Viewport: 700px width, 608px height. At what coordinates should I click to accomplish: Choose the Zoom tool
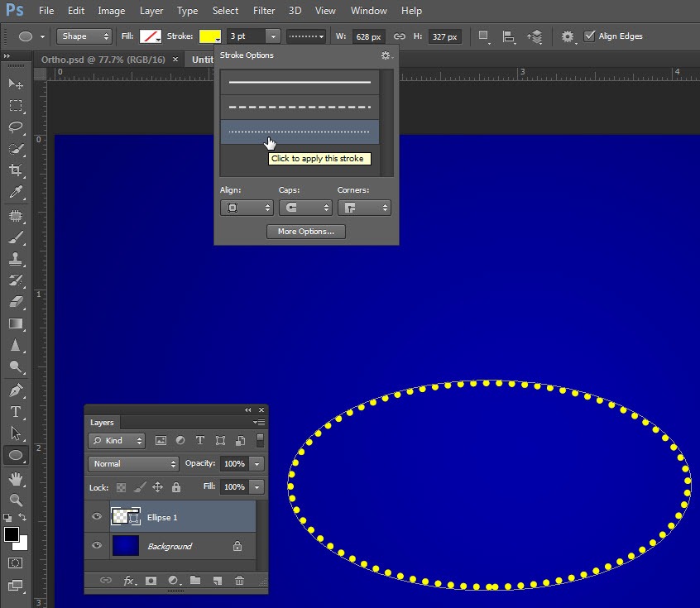click(x=15, y=500)
